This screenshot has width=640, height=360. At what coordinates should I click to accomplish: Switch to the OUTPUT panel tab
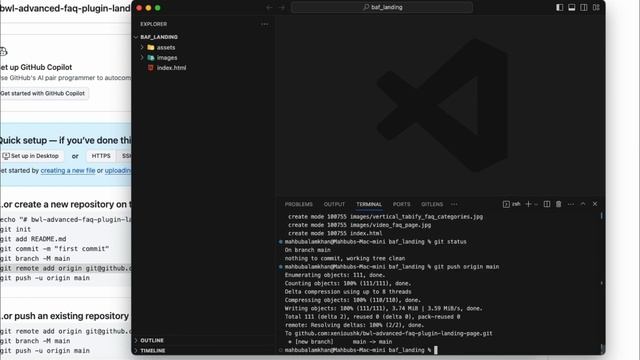pyautogui.click(x=334, y=204)
